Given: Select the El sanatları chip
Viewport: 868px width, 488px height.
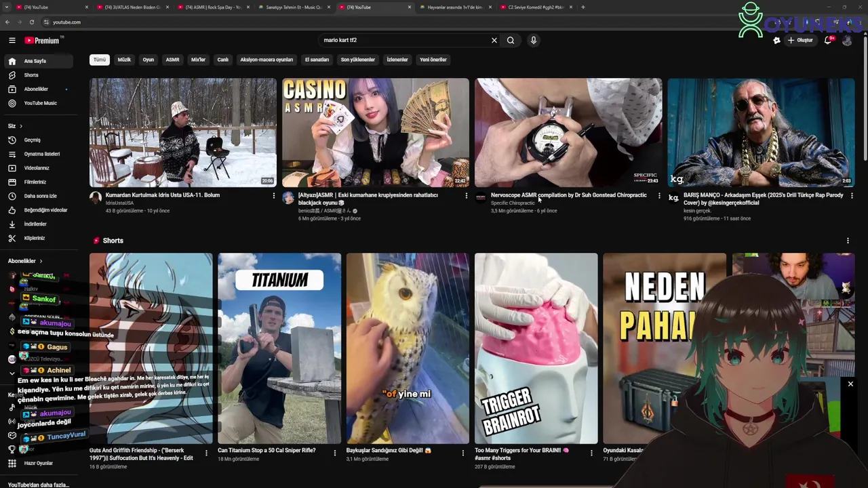Looking at the screenshot, I should (x=317, y=60).
